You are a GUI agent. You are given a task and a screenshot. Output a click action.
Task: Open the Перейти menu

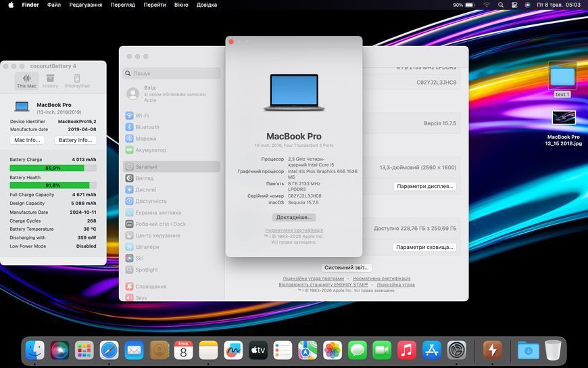[x=155, y=5]
